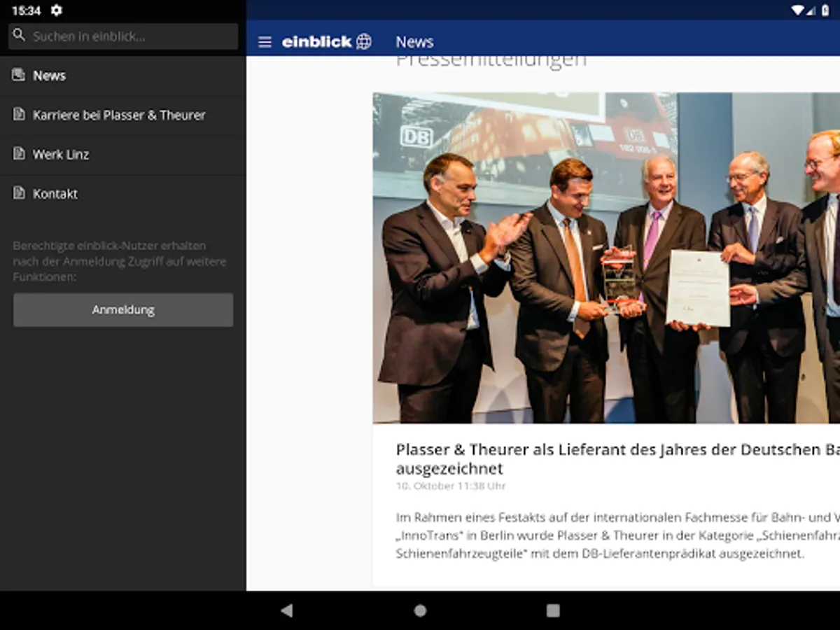Screen dimensions: 840x630
Task: Click the document icon beside Werk Linz
Action: [x=19, y=153]
